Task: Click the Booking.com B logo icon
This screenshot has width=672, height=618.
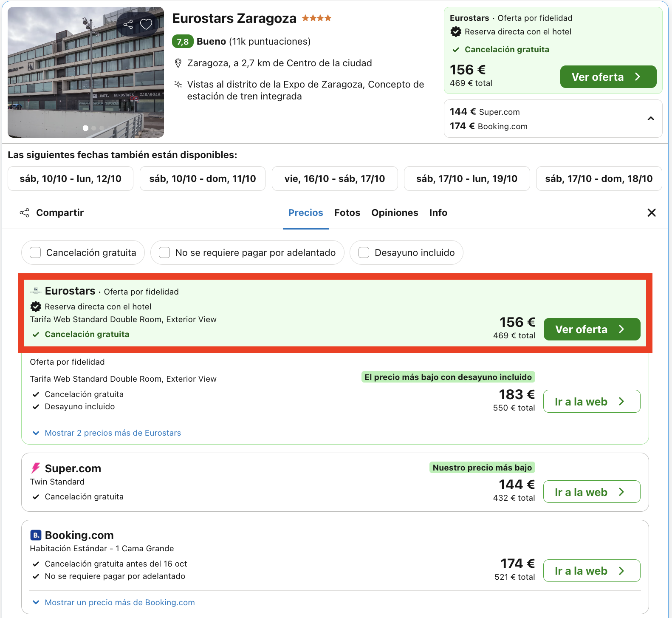Action: click(36, 535)
